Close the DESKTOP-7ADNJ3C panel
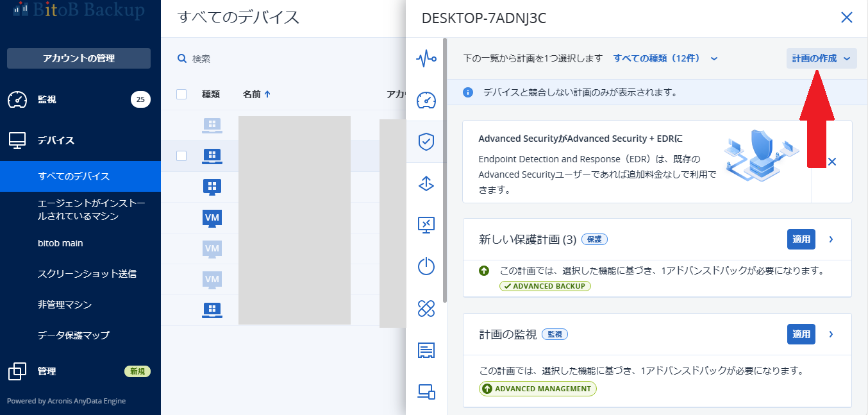 (847, 17)
